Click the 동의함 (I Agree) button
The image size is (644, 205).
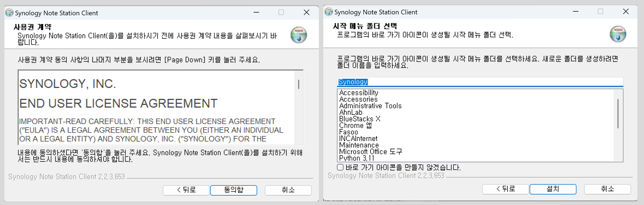tap(234, 190)
